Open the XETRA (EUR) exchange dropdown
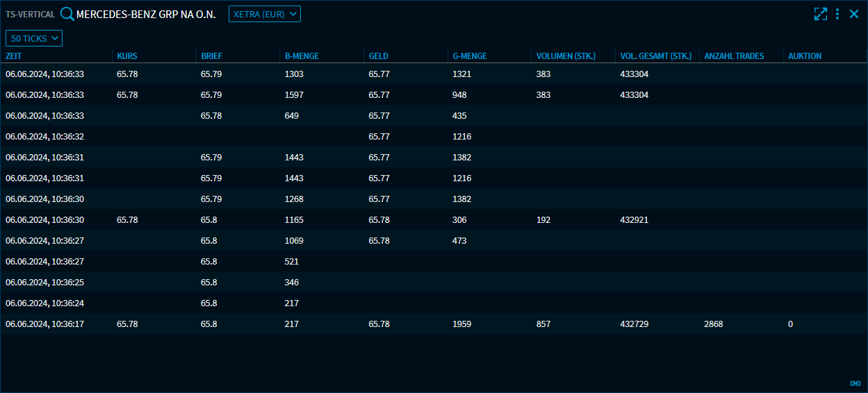This screenshot has height=393, width=868. click(x=264, y=14)
